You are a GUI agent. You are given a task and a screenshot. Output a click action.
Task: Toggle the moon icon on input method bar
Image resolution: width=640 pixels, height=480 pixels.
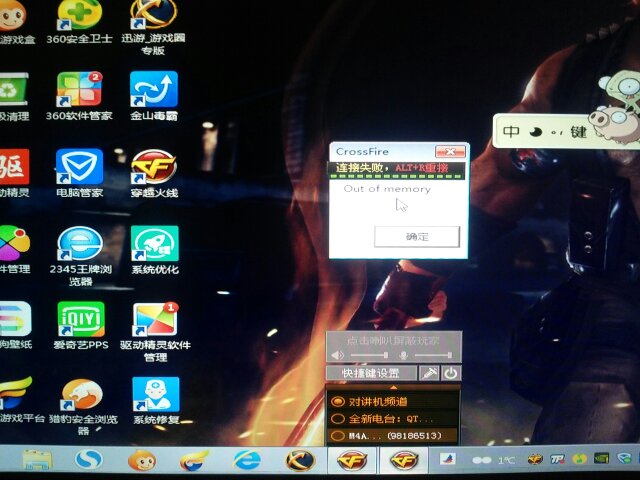tap(536, 132)
